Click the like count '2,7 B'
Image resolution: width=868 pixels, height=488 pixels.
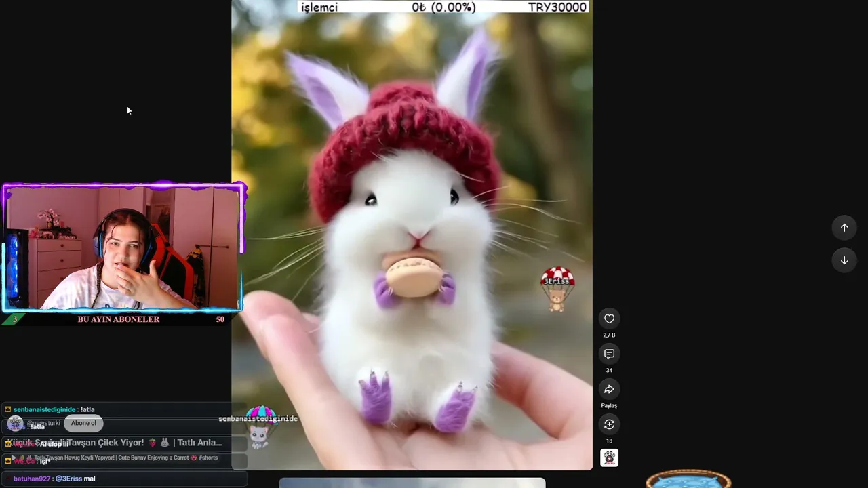[609, 335]
